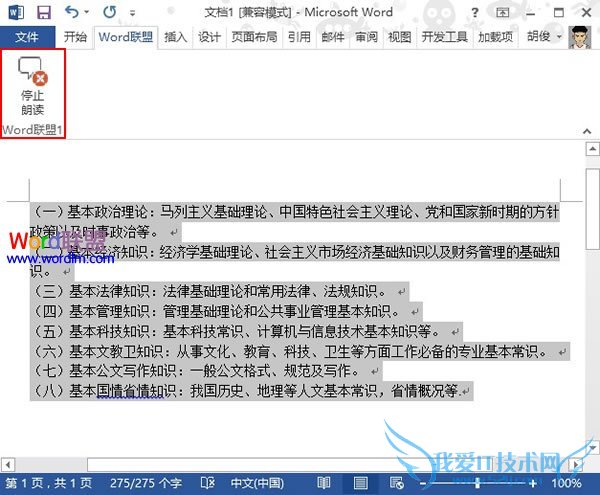Save the document with the floppy icon

click(44, 12)
